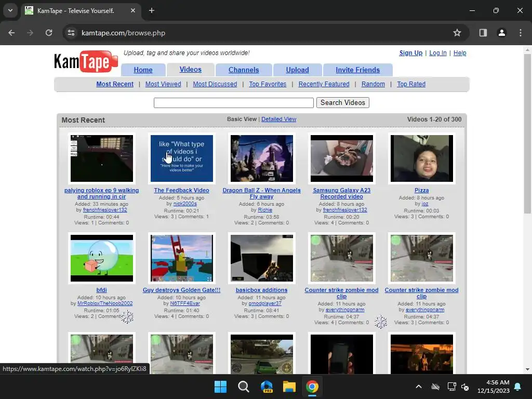Click the address bar URL
This screenshot has height=399, width=532.
(x=123, y=33)
